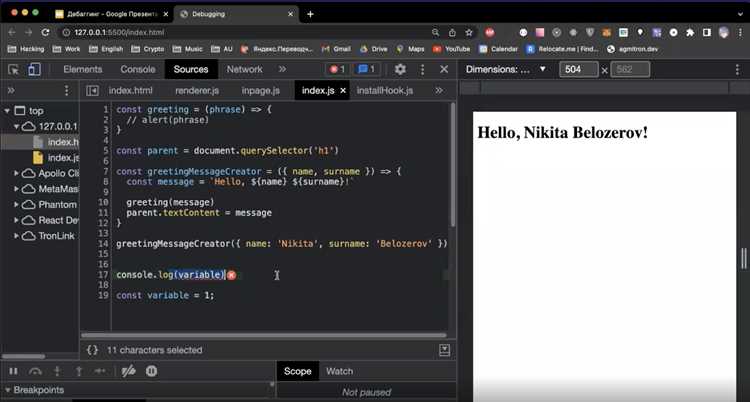Screen dimensions: 750x402
Task: Open the Hacking bookmarks folder
Action: 26,49
